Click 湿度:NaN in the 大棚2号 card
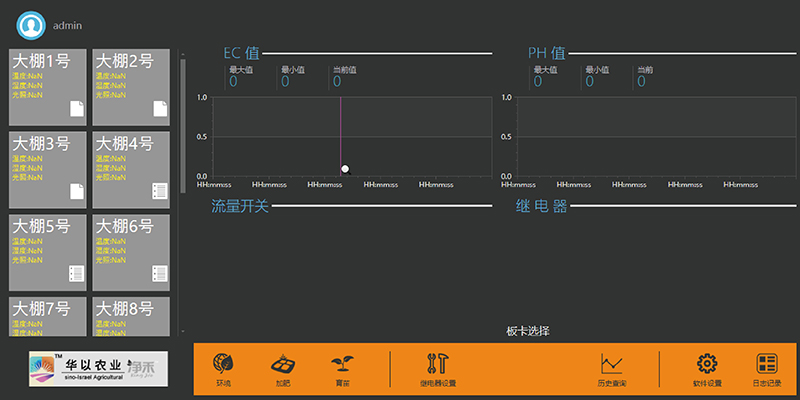Image resolution: width=800 pixels, height=400 pixels. pyautogui.click(x=111, y=85)
